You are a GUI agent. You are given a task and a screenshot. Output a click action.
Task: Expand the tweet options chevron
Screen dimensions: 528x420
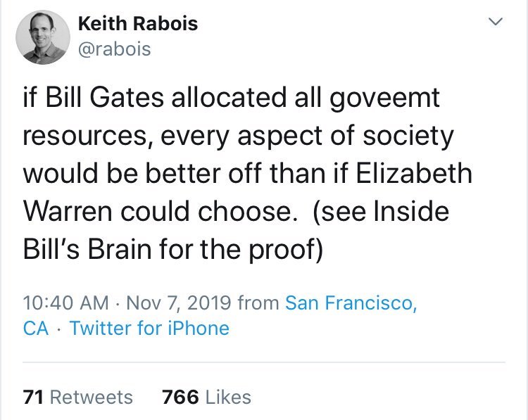coord(496,23)
